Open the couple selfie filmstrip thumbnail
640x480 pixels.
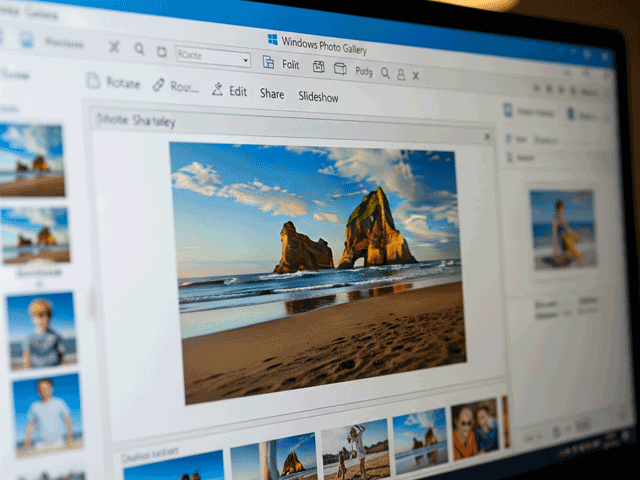[x=475, y=427]
